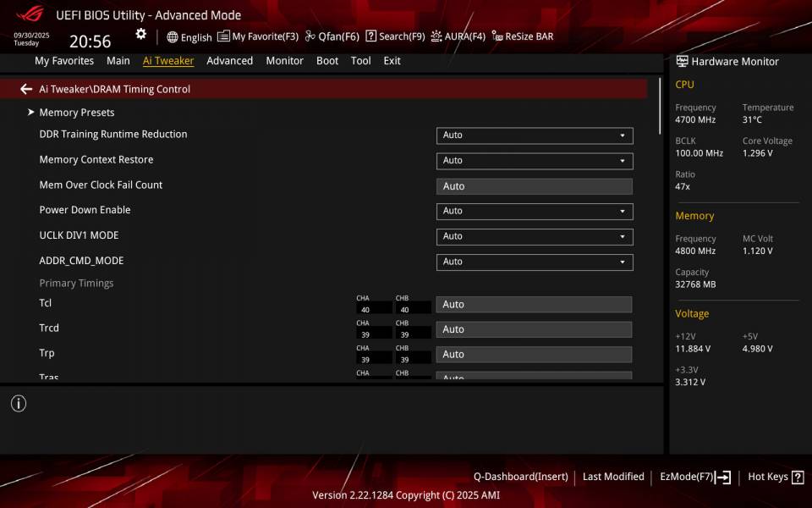
Task: Open the Search(F9) function
Action: [393, 36]
